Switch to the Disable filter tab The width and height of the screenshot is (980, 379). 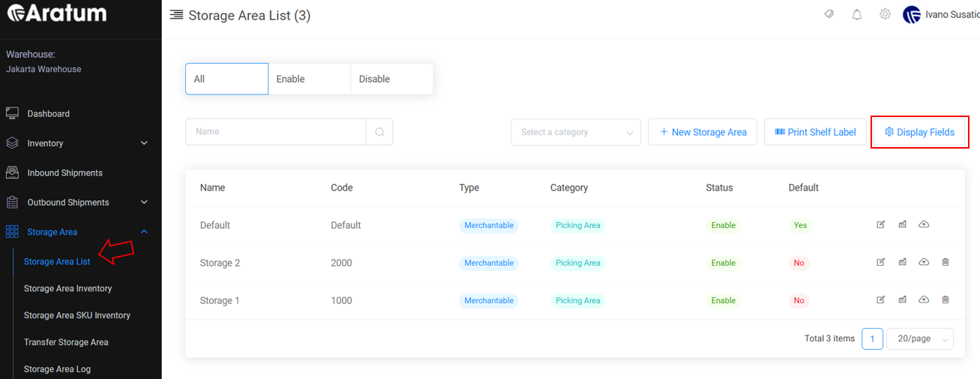coord(391,79)
